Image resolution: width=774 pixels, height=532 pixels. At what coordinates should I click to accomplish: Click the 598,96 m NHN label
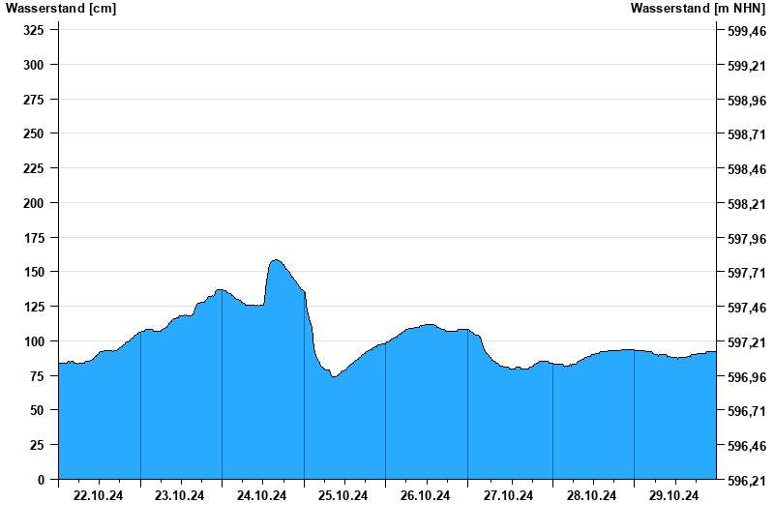click(x=747, y=101)
